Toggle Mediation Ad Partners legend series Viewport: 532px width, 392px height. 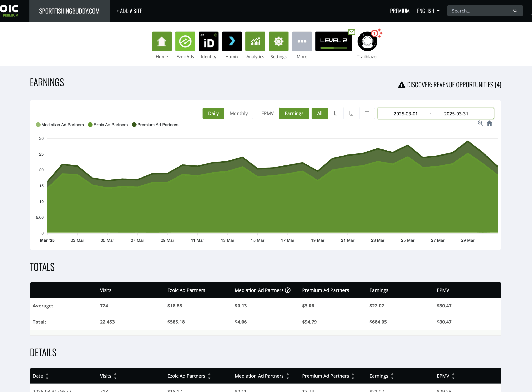pyautogui.click(x=60, y=125)
